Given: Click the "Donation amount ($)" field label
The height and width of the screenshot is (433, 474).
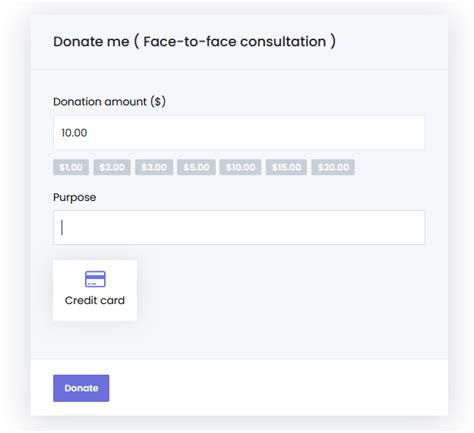Looking at the screenshot, I should click(109, 102).
